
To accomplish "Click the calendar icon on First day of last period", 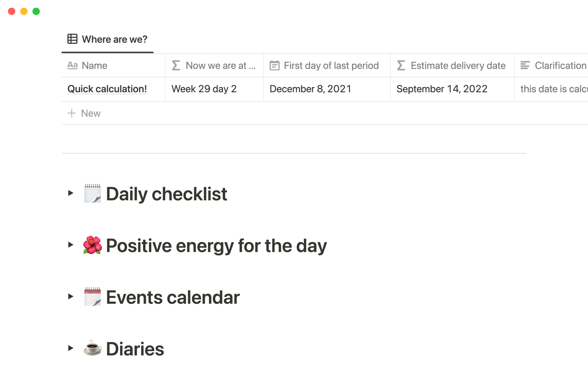I will point(274,65).
